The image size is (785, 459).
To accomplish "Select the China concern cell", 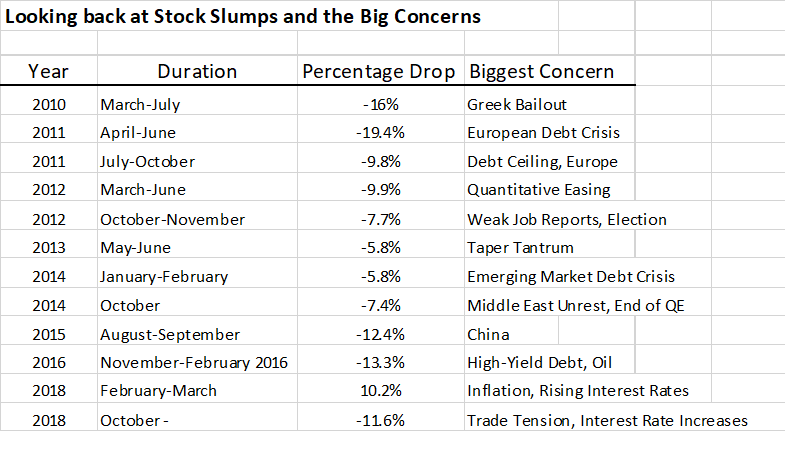I will coord(488,334).
